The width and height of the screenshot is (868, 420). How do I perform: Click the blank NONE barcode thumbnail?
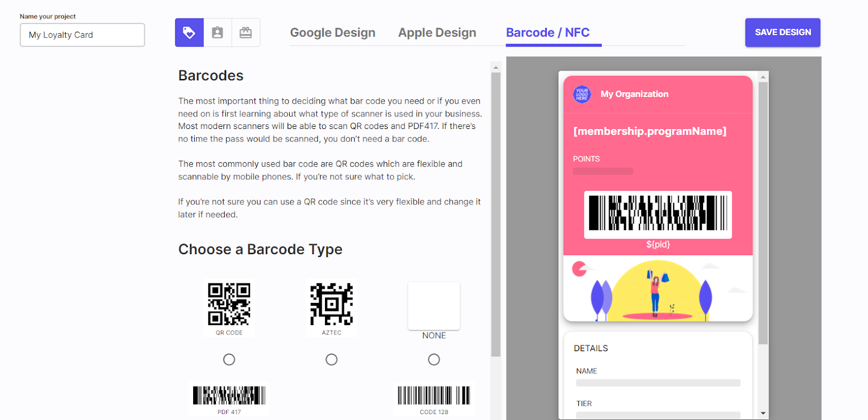click(x=434, y=306)
